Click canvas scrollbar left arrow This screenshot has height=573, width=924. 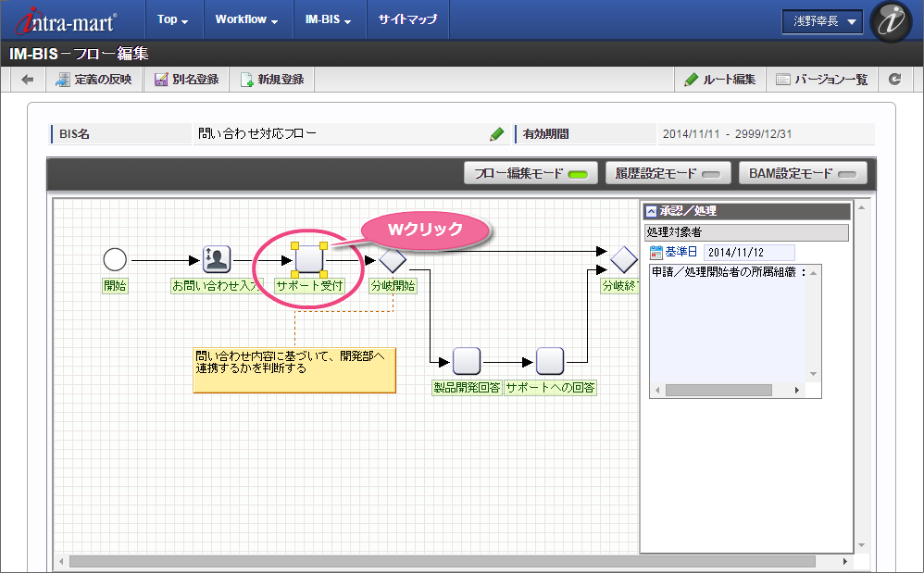[61, 562]
